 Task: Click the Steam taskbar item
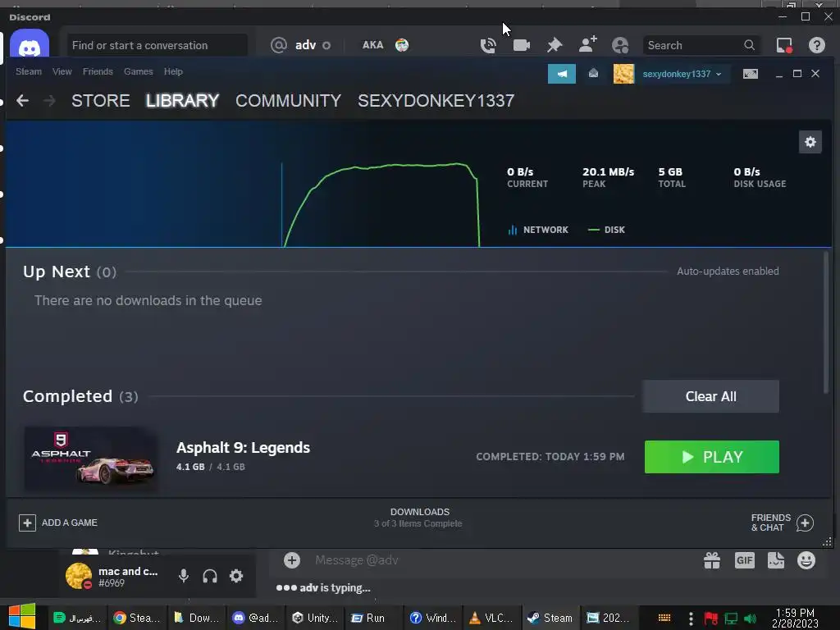click(550, 618)
